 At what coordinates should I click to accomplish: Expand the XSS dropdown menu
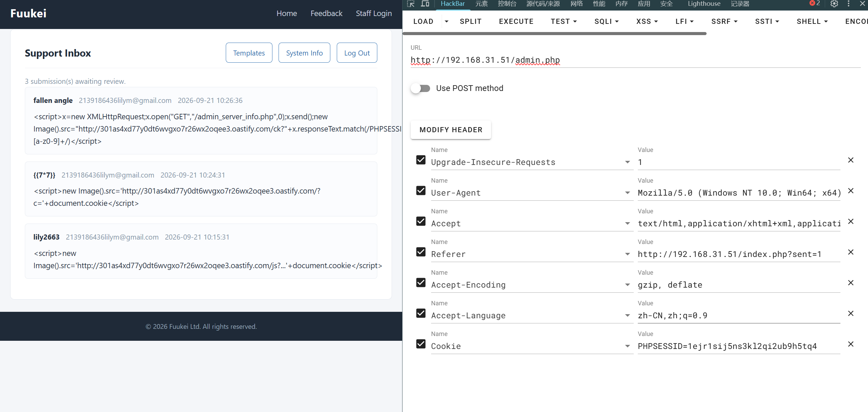pos(647,21)
